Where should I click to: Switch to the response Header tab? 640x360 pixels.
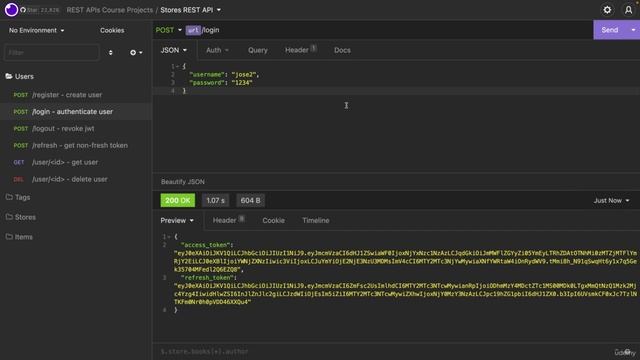229,220
